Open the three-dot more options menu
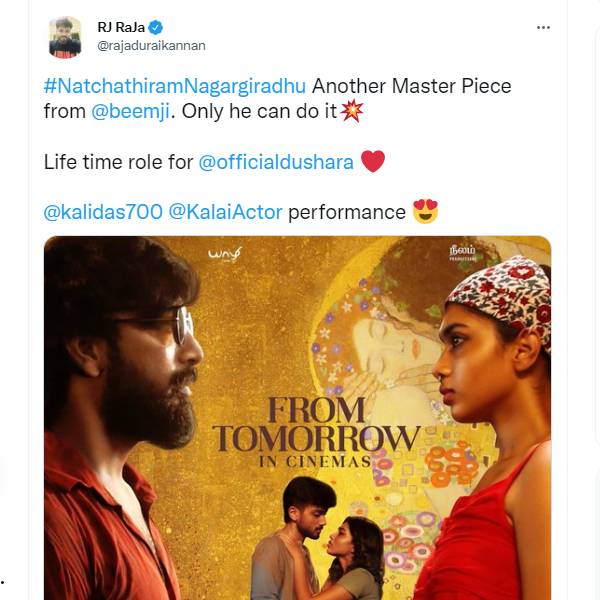 pos(543,28)
